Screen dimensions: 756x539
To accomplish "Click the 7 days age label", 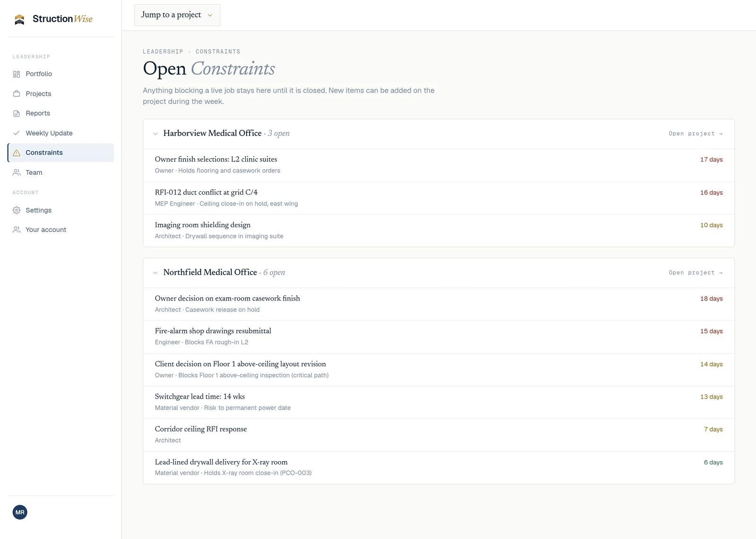I will coord(713,429).
